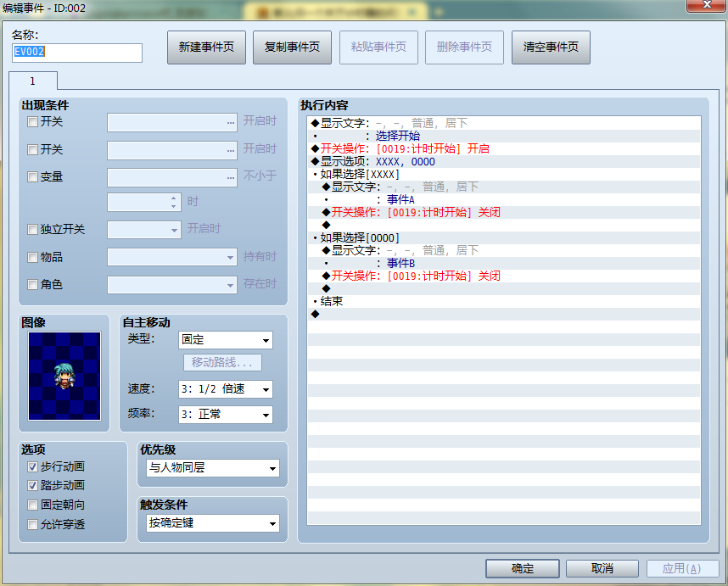Enable the first 开关 condition checkbox
Viewport: 728px width, 586px height.
coord(32,122)
